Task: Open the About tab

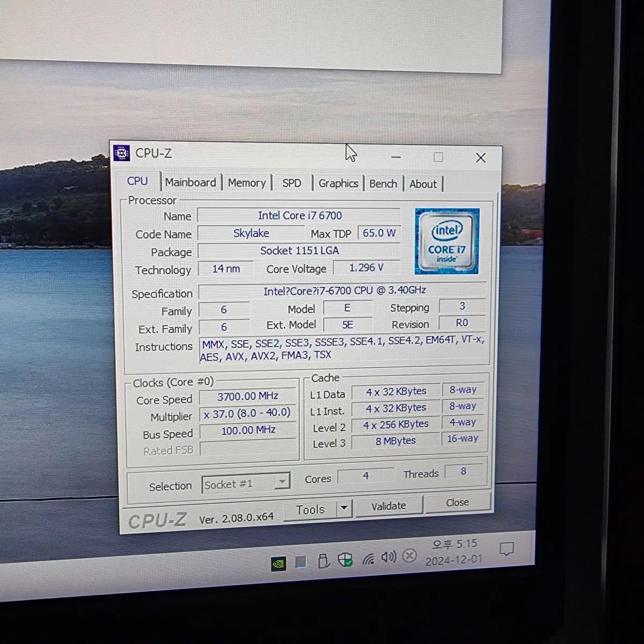Action: pos(423,184)
